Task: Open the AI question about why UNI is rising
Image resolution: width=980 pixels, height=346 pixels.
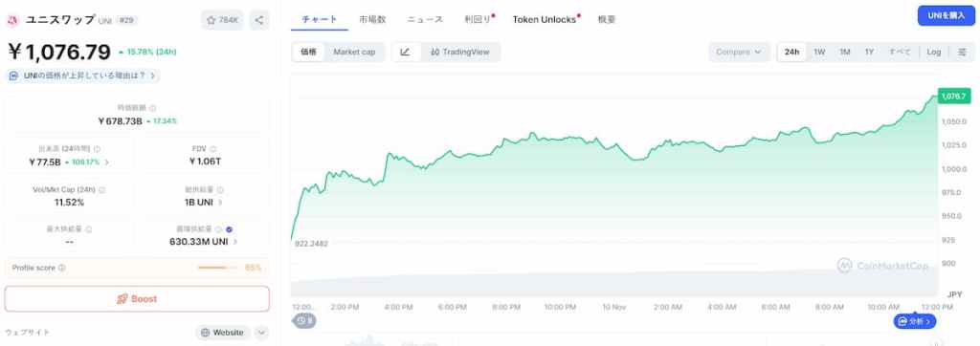Action: (x=82, y=76)
